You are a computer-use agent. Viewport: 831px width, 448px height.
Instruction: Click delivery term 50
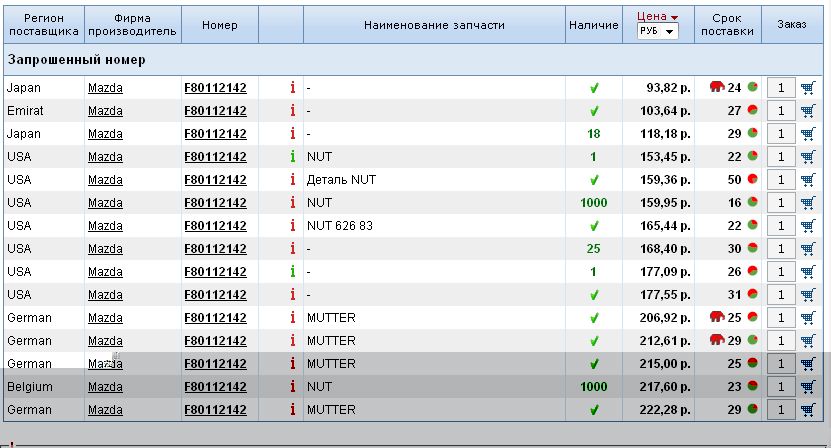point(734,180)
